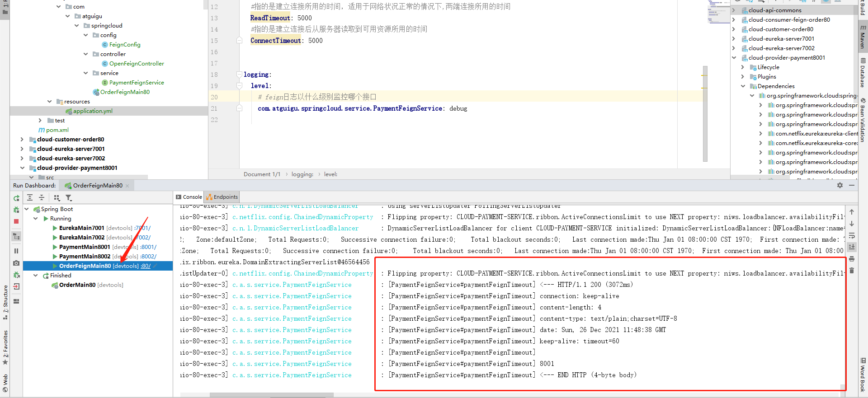This screenshot has height=398, width=868.
Task: Click the update running application icon
Action: (16, 275)
